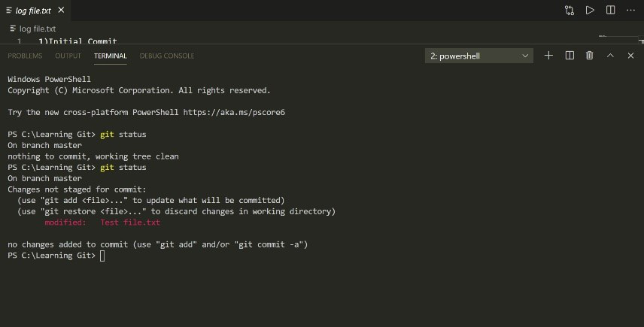Run the file with the play icon
This screenshot has height=327, width=644.
click(590, 11)
